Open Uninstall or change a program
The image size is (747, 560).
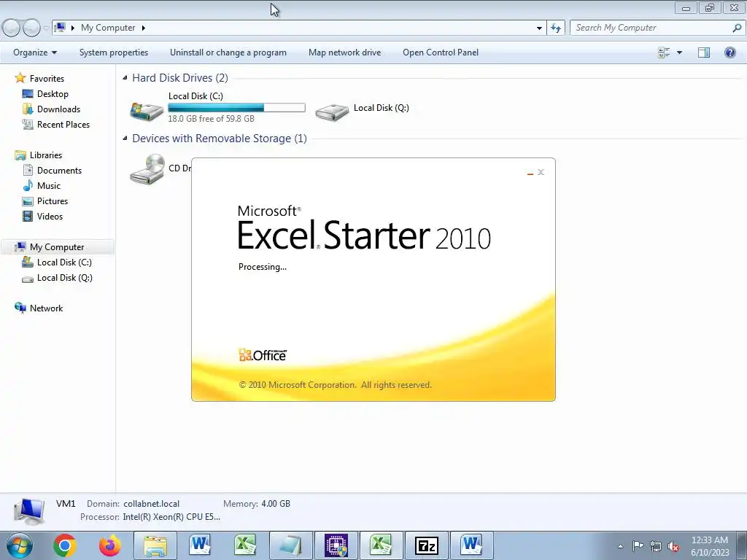228,52
